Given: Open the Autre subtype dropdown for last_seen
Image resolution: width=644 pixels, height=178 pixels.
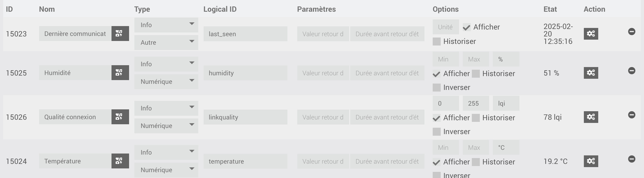Looking at the screenshot, I should tap(166, 43).
